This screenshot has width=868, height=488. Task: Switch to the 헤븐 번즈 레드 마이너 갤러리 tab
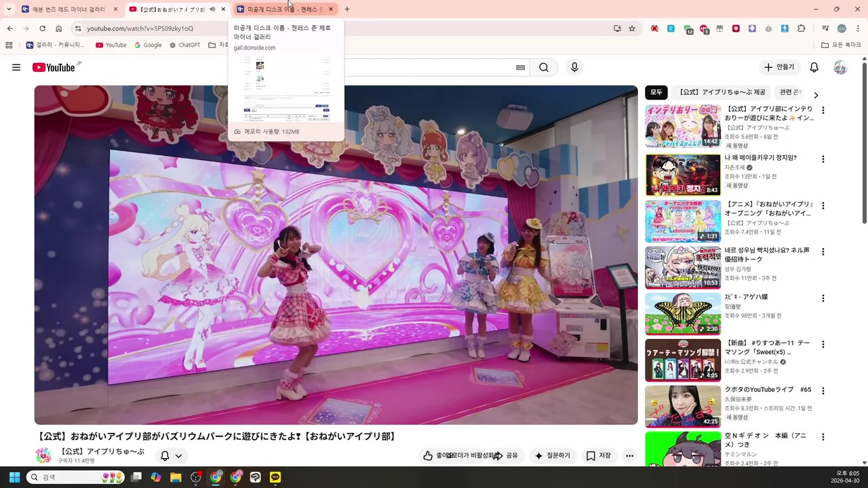(x=68, y=9)
